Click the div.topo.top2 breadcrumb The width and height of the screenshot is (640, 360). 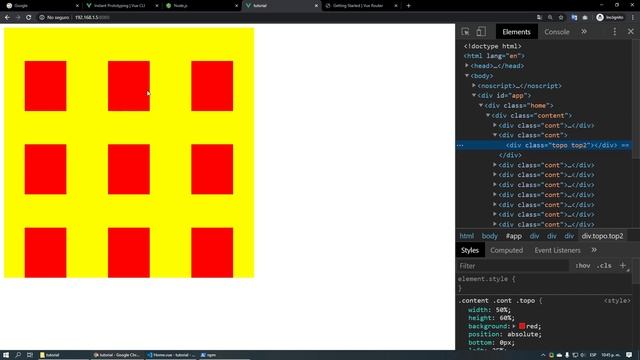point(602,236)
